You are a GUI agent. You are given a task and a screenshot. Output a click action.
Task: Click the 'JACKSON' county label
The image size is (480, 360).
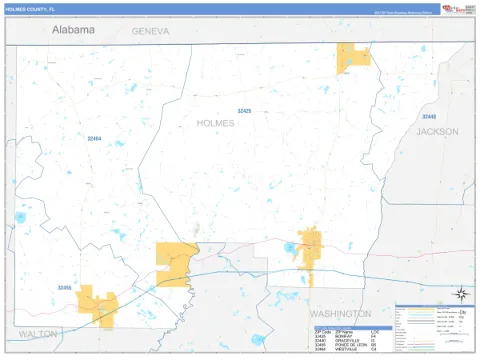437,132
